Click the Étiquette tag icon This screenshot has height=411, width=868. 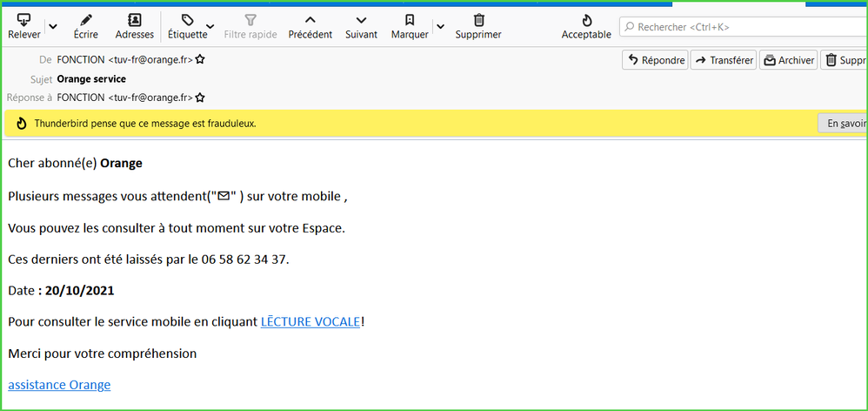[187, 20]
